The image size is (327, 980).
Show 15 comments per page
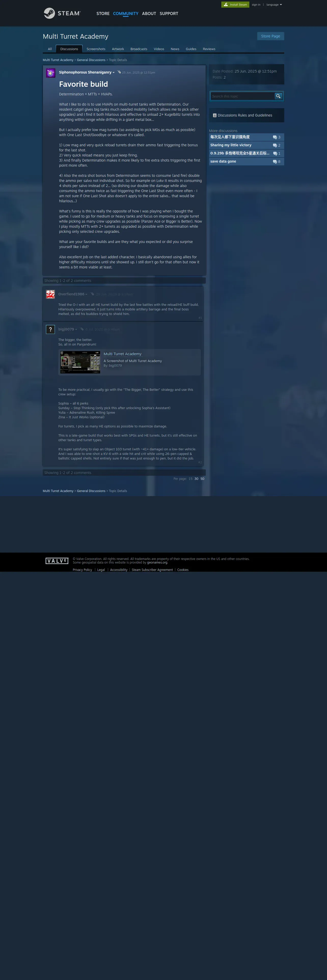coord(190,479)
